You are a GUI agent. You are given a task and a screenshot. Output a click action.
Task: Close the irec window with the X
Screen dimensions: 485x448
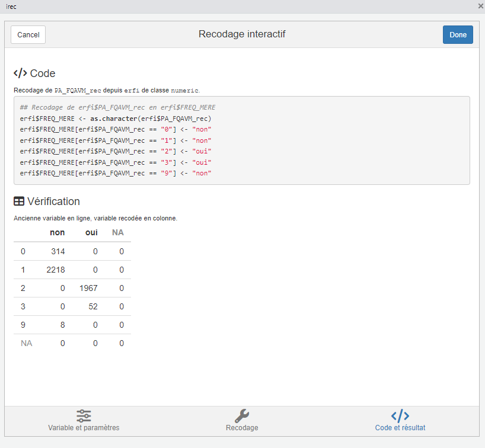[480, 6]
